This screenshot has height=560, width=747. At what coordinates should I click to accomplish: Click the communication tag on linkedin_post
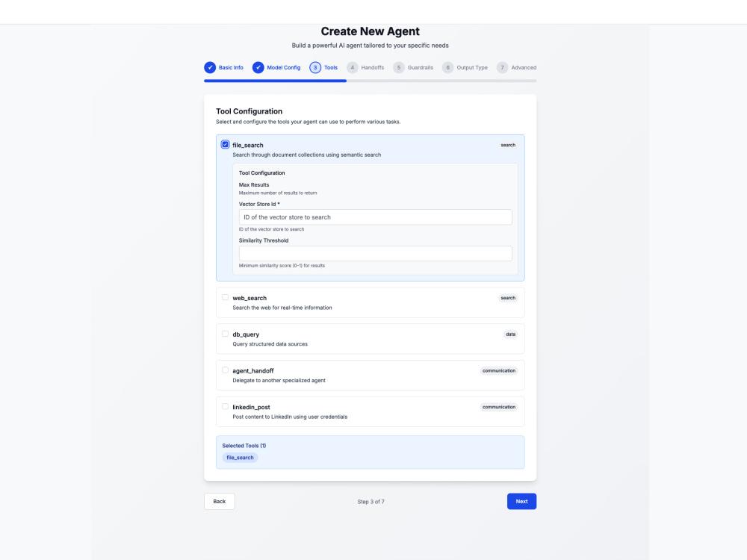pos(499,407)
